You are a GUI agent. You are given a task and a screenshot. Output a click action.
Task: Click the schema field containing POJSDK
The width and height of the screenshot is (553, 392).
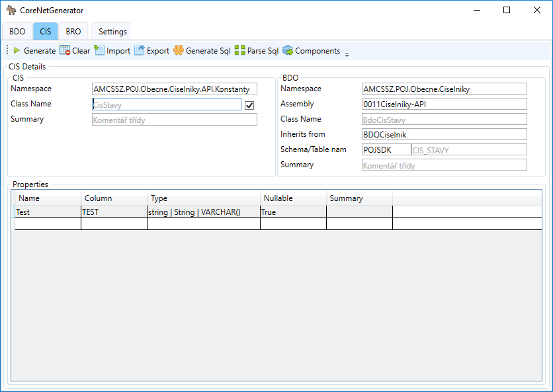[x=386, y=149]
